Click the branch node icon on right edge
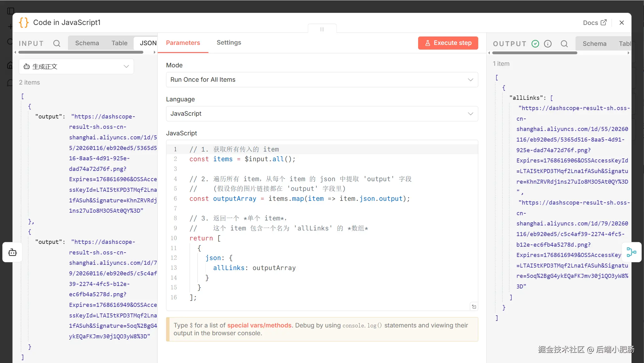The image size is (644, 363). (x=632, y=252)
